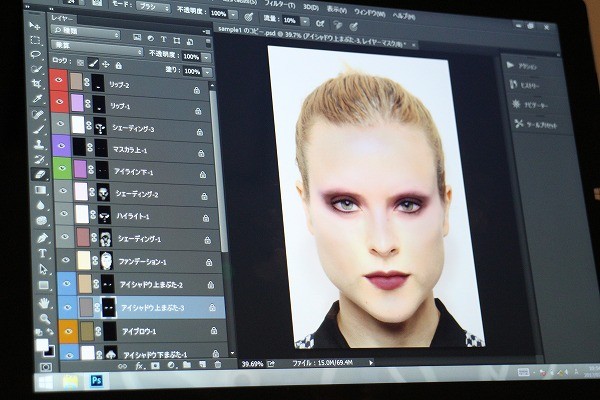Delete the selected layer
This screenshot has height=400, width=600.
coord(218,364)
